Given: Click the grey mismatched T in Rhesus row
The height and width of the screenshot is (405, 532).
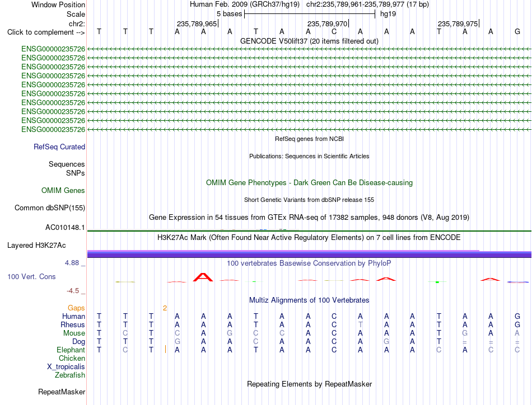Looking at the screenshot, I should click(x=360, y=324).
